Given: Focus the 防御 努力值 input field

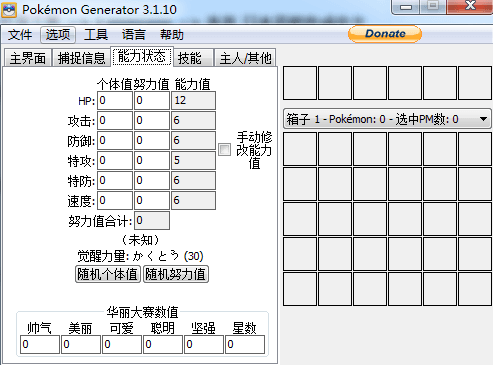Looking at the screenshot, I should [x=152, y=140].
